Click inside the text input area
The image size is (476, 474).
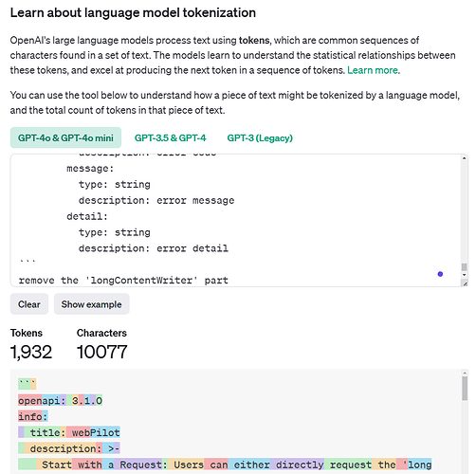[235, 220]
